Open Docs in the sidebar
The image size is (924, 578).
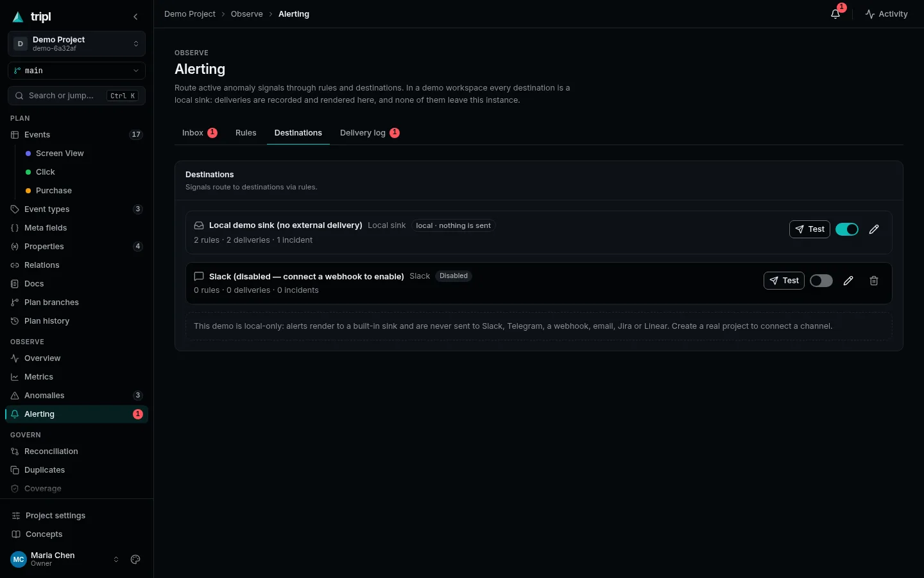coord(76,284)
